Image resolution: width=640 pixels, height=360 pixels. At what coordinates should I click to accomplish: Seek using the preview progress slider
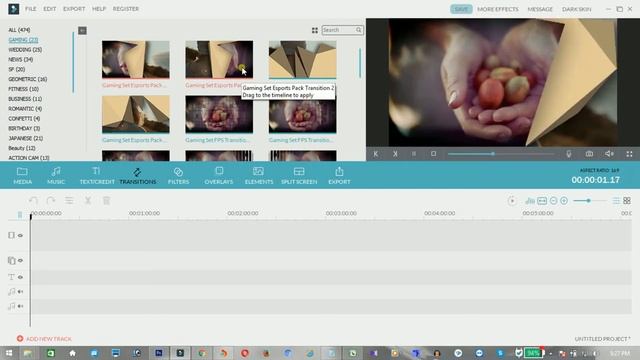pyautogui.click(x=501, y=154)
